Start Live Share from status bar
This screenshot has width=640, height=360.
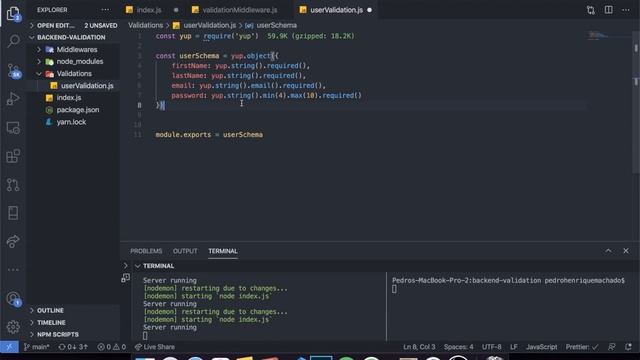point(154,347)
